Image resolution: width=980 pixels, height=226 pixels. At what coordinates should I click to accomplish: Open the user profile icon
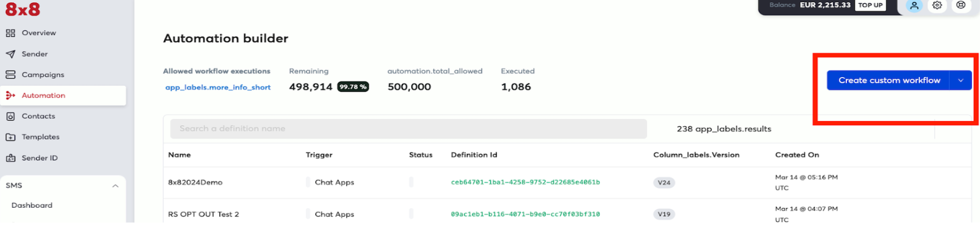tap(914, 6)
